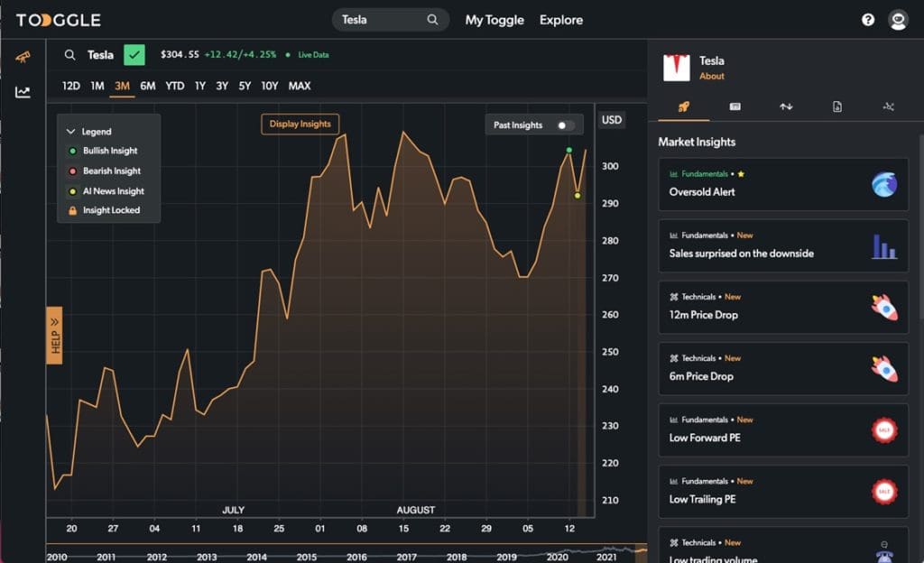This screenshot has height=563, width=924.
Task: Select the 10Y time range
Action: pos(269,86)
